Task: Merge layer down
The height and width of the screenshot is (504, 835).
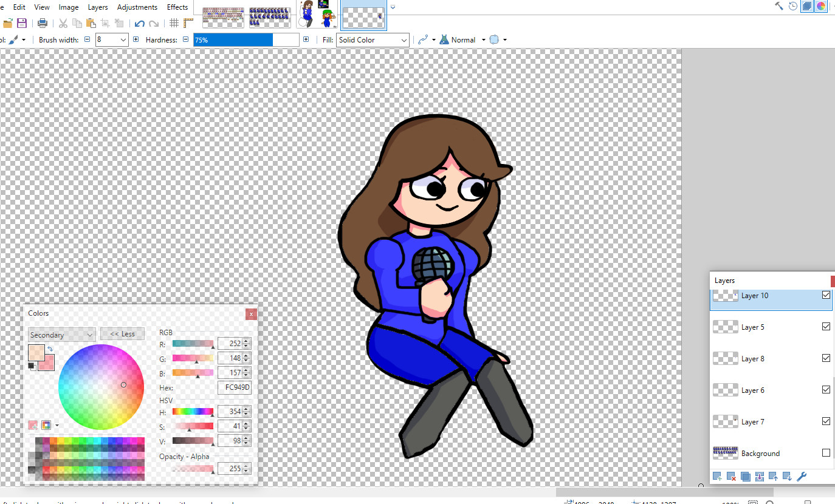Action: [759, 477]
